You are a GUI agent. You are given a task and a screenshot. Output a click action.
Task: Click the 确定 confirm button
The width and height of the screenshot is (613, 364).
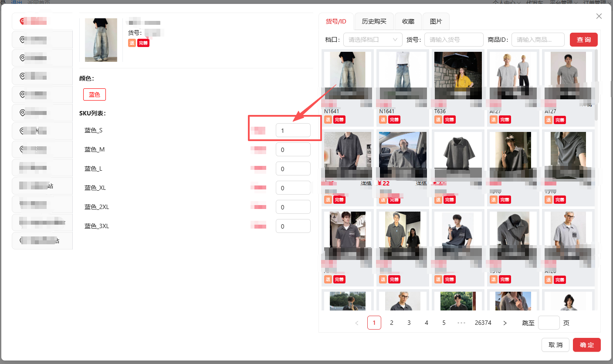pyautogui.click(x=587, y=345)
